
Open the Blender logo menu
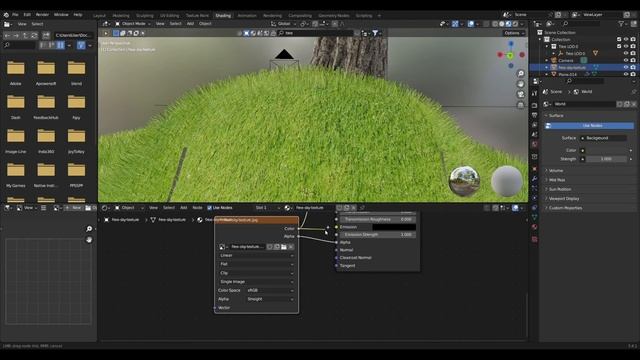[x=6, y=15]
